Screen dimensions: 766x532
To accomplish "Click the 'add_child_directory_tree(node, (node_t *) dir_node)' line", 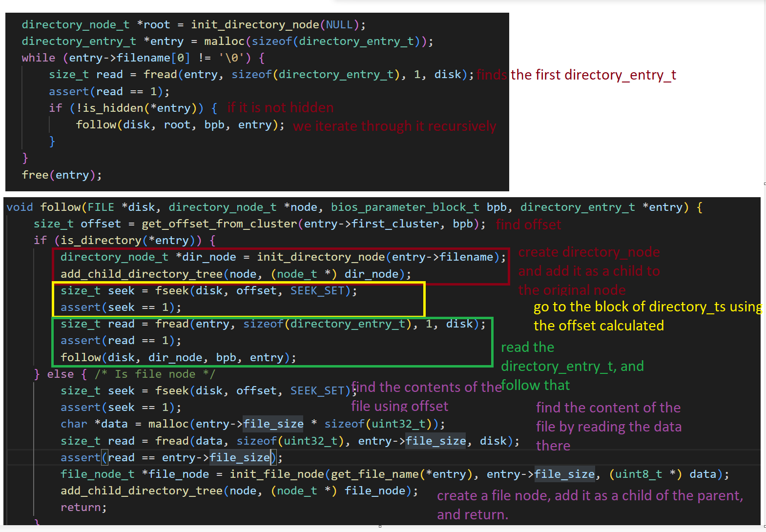I will [235, 274].
